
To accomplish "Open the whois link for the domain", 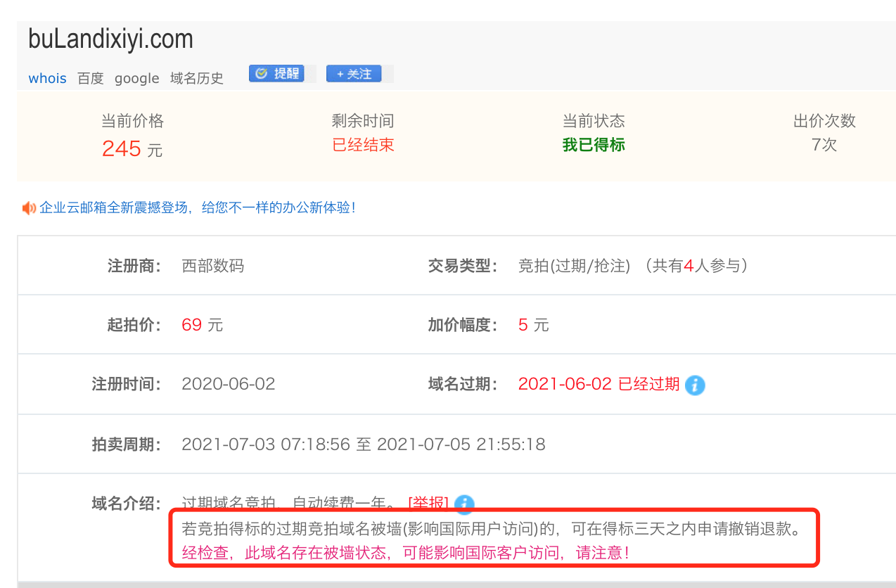I will tap(47, 78).
